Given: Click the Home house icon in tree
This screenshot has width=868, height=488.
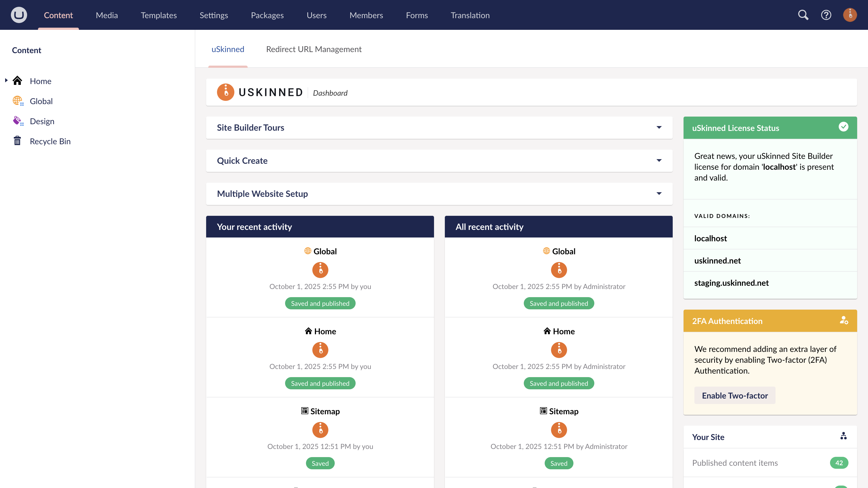Looking at the screenshot, I should [17, 81].
